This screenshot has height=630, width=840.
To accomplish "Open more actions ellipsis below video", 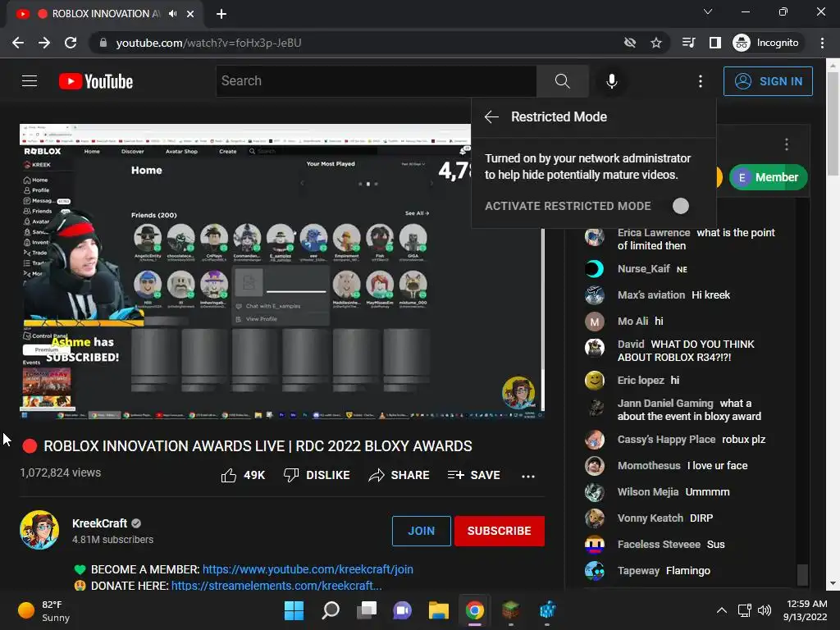I will (x=528, y=477).
